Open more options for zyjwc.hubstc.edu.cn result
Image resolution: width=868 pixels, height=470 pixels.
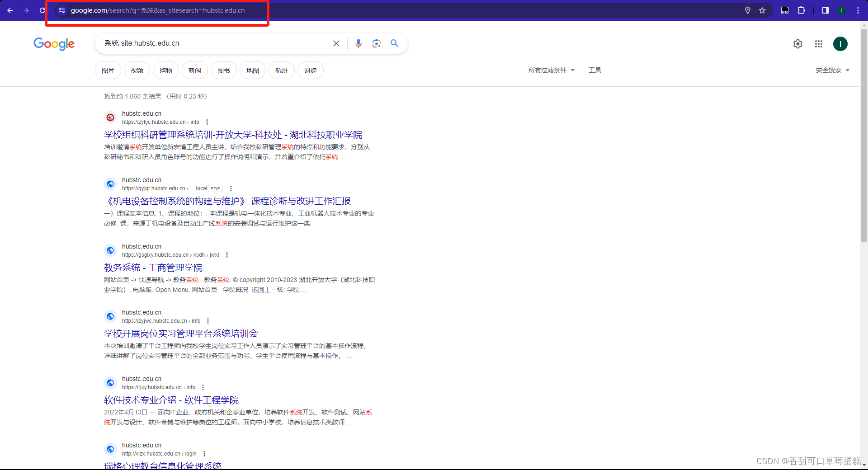point(208,321)
